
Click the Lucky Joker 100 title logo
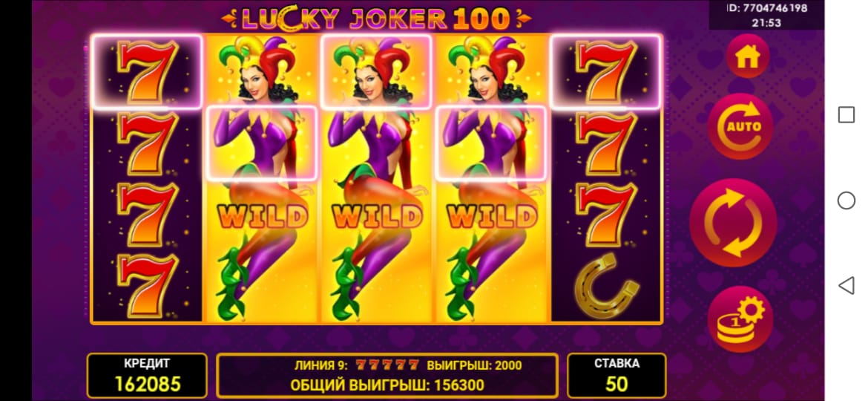376,19
